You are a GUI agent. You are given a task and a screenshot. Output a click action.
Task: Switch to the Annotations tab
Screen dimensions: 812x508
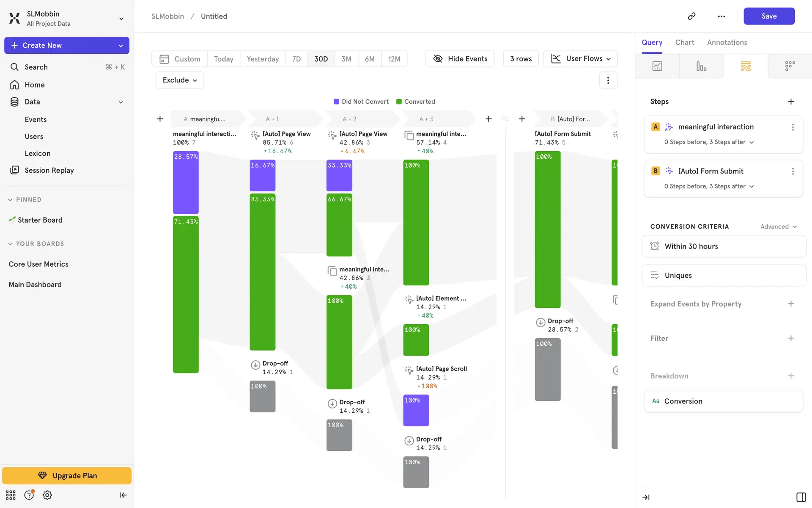pos(727,42)
